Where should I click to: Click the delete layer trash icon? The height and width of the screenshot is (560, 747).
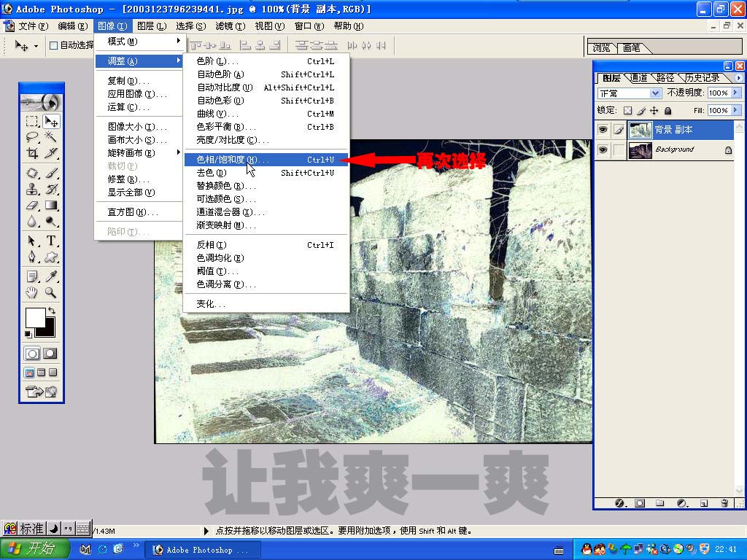coord(724,503)
